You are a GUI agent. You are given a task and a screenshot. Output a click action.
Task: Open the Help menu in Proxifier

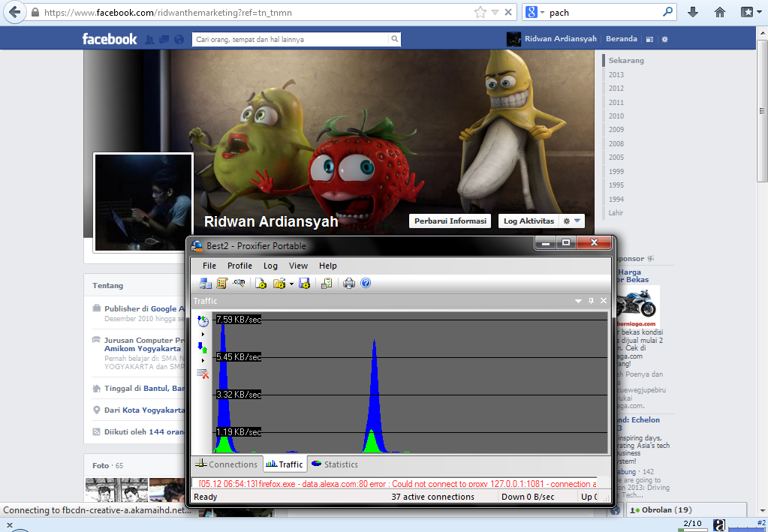[327, 266]
